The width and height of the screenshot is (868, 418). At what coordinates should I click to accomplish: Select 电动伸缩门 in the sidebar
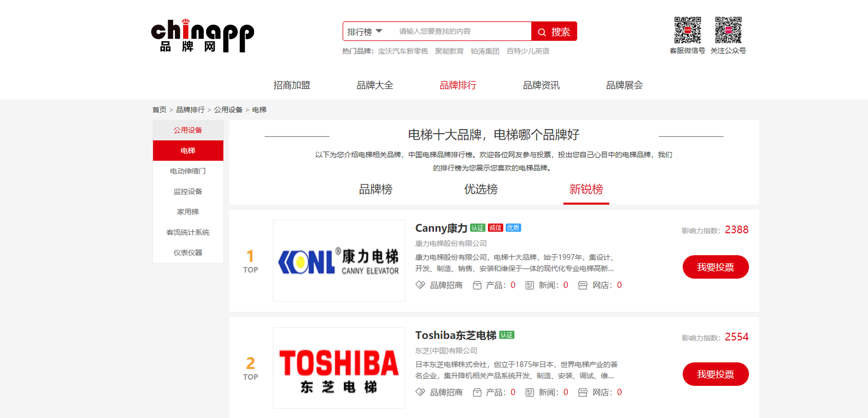coord(188,171)
